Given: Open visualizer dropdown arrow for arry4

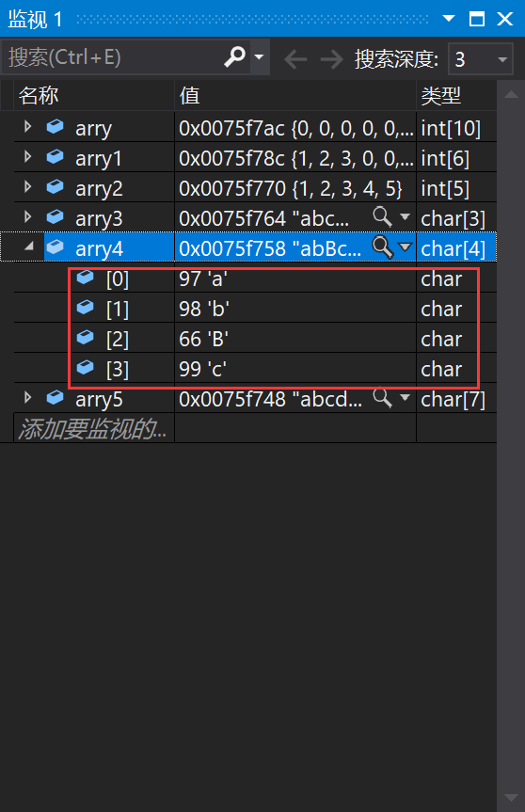Looking at the screenshot, I should coord(405,247).
